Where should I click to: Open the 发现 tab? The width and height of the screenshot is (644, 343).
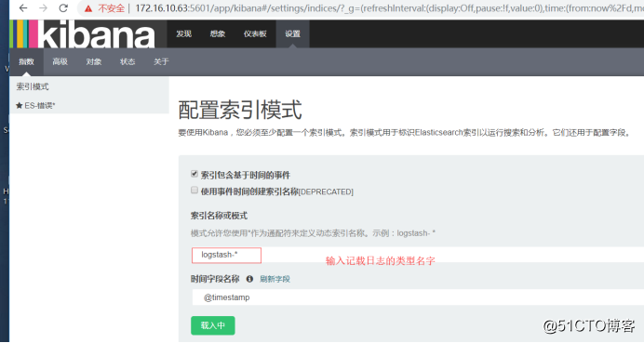[x=183, y=34]
